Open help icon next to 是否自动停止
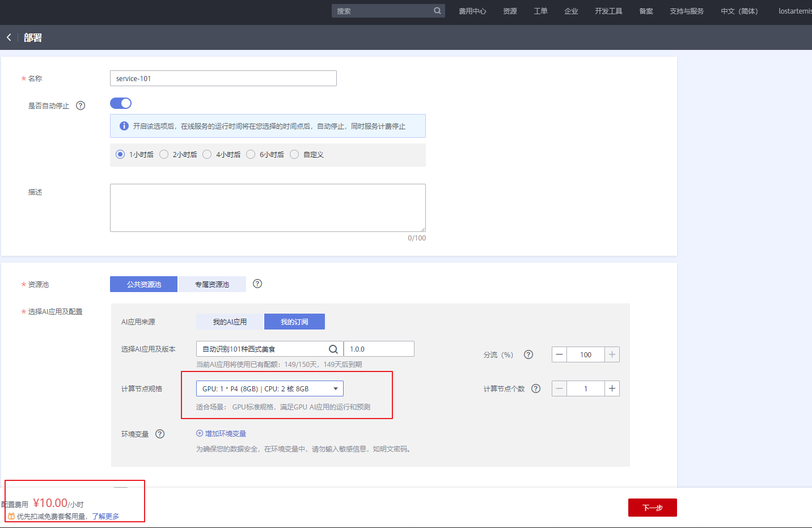812x528 pixels. click(x=81, y=105)
